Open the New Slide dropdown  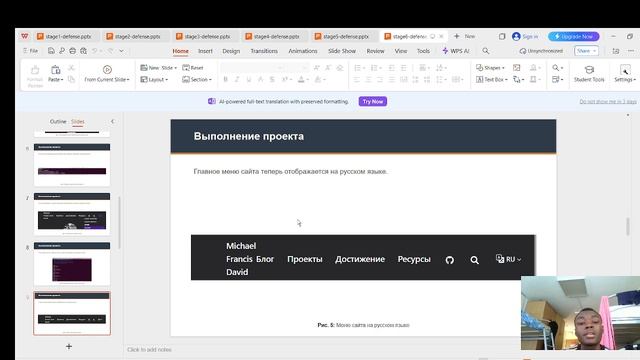point(159,68)
